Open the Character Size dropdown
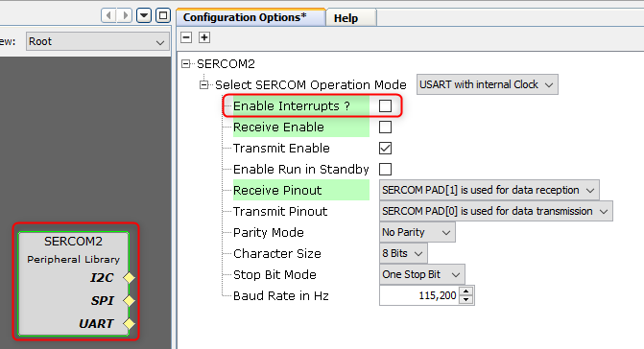 click(x=403, y=253)
